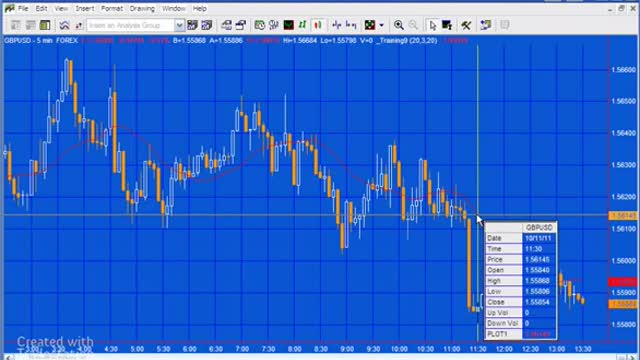Open the Format menu
This screenshot has height=360, width=640.
click(112, 9)
